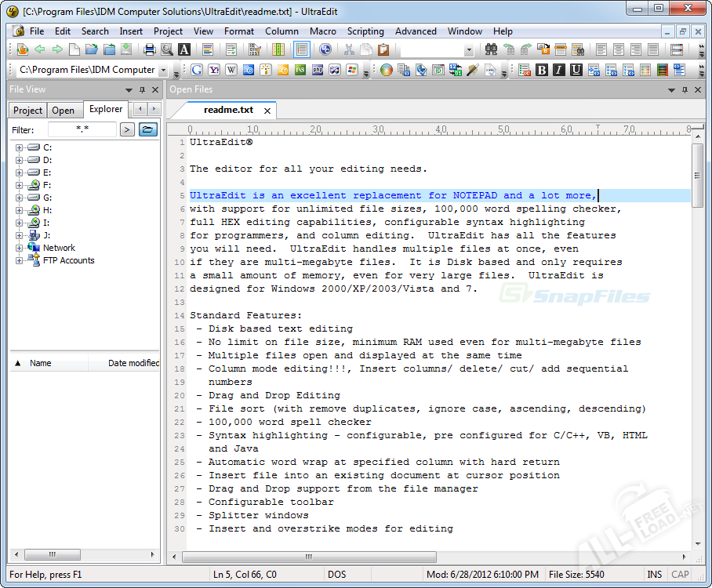This screenshot has width=712, height=588.
Task: Click the New file icon
Action: 74,49
